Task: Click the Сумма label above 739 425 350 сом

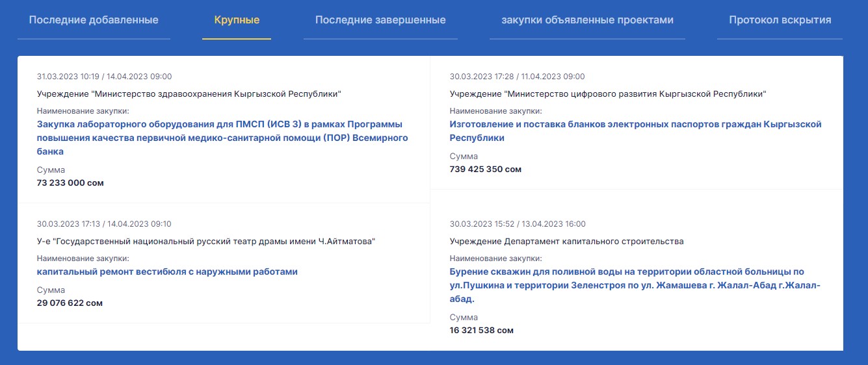Action: [x=464, y=157]
